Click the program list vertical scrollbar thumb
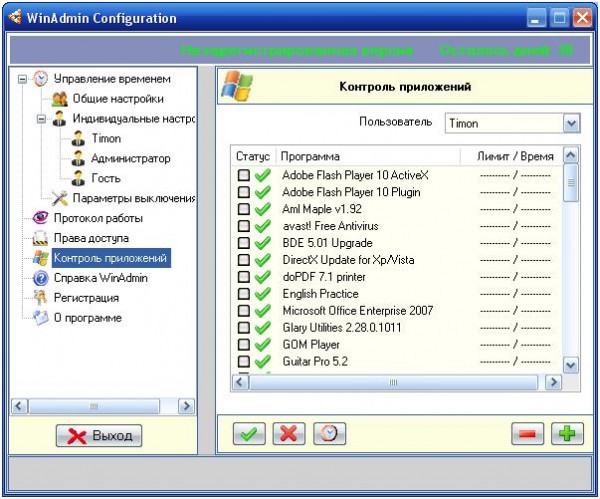Viewport: 600px width, 499px height. [571, 183]
